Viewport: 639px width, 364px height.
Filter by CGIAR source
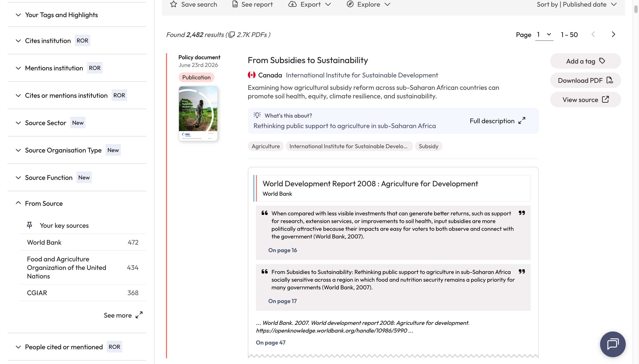point(83,293)
